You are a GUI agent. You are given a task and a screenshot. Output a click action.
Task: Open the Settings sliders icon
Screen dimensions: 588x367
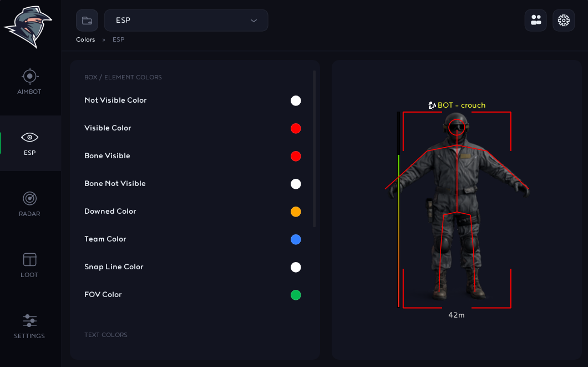29,321
